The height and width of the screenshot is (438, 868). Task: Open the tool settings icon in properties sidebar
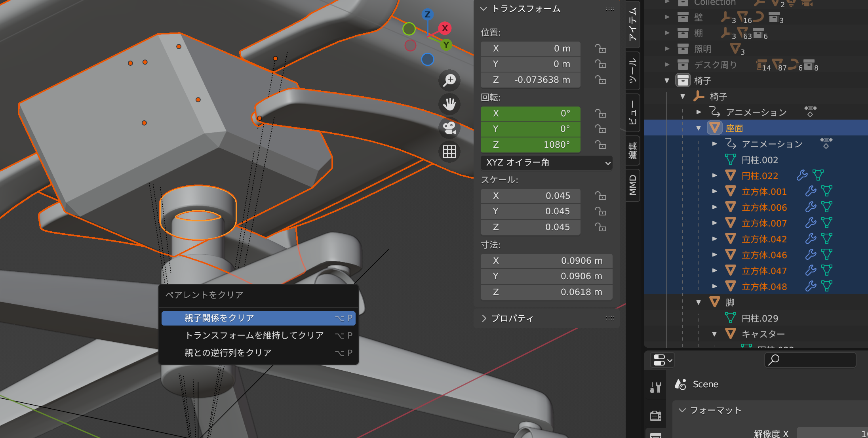656,387
